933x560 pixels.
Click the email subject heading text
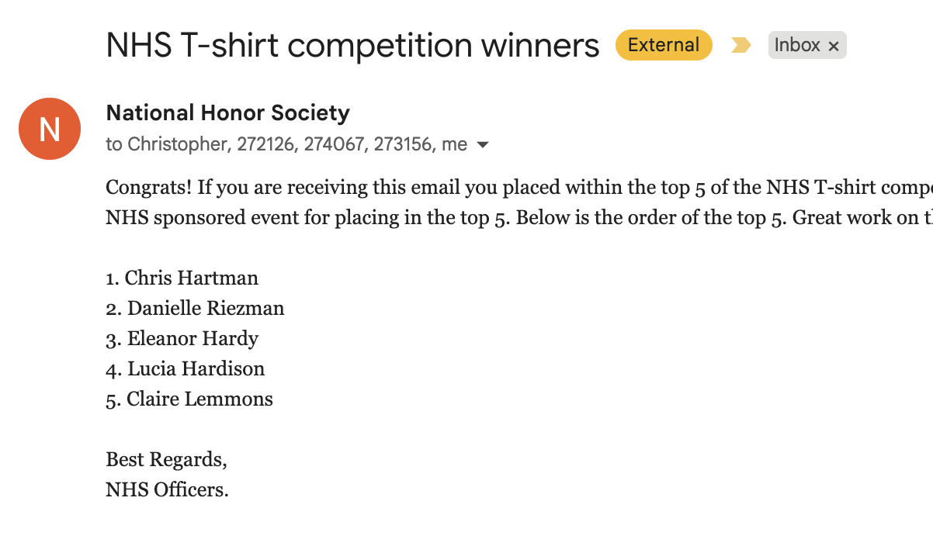coord(352,46)
